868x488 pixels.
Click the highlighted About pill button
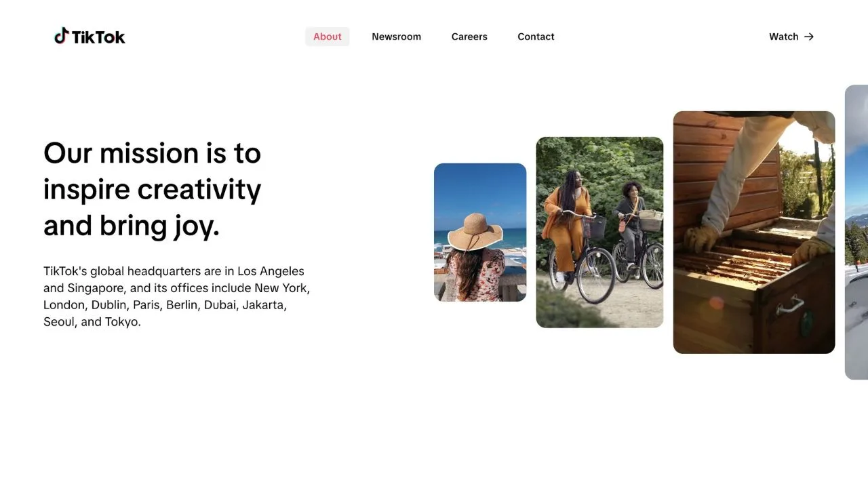pyautogui.click(x=327, y=37)
